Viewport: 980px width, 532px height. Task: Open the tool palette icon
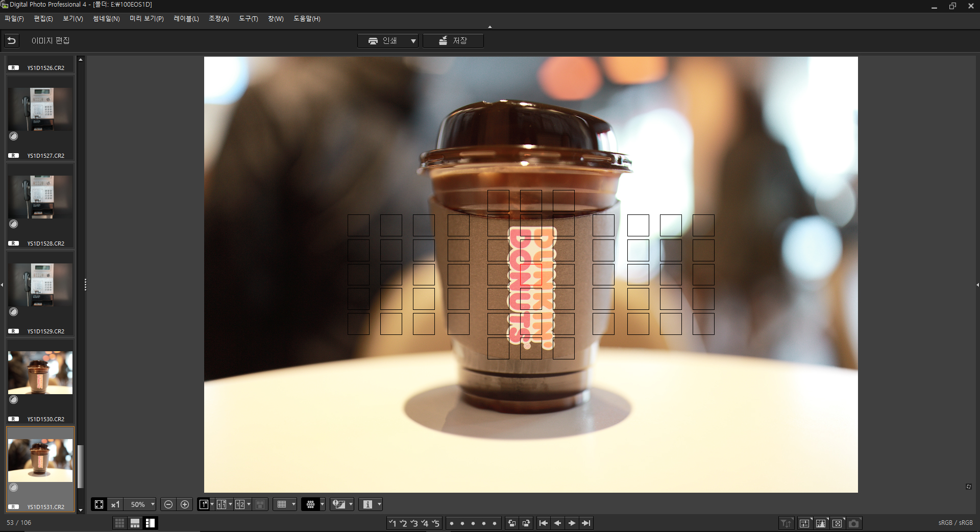(x=805, y=523)
